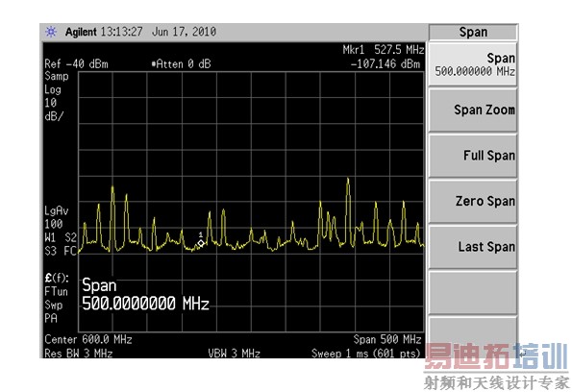Screen dimensions: 572x392
Task: Choose the Full Span softkey
Action: [x=473, y=156]
